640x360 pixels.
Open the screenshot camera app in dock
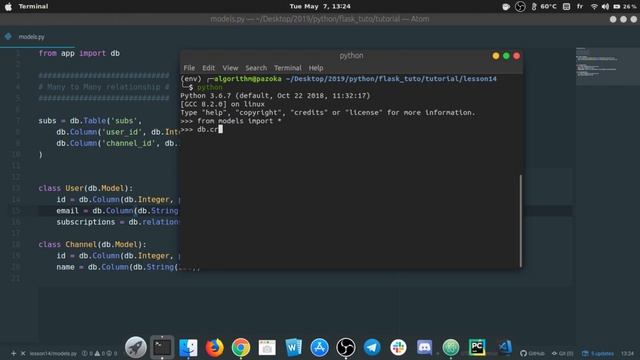click(x=267, y=348)
